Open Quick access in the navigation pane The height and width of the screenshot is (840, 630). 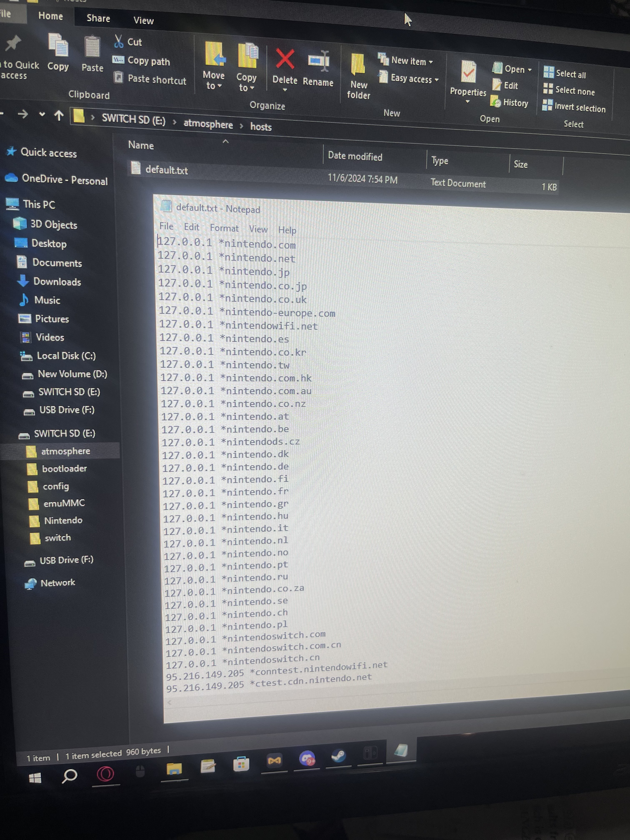point(49,153)
